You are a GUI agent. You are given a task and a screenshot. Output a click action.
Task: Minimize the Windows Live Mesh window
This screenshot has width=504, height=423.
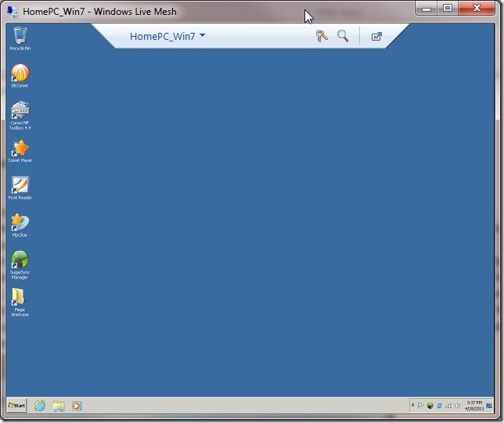click(x=427, y=9)
